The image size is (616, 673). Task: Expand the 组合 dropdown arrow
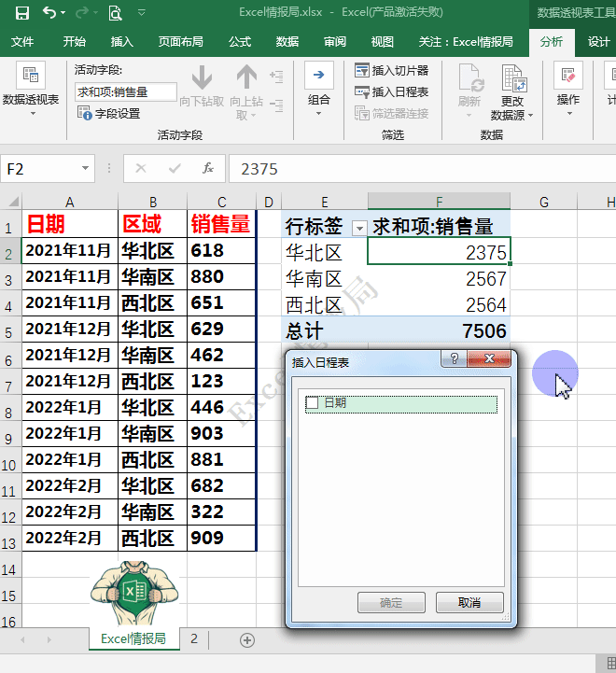[319, 114]
